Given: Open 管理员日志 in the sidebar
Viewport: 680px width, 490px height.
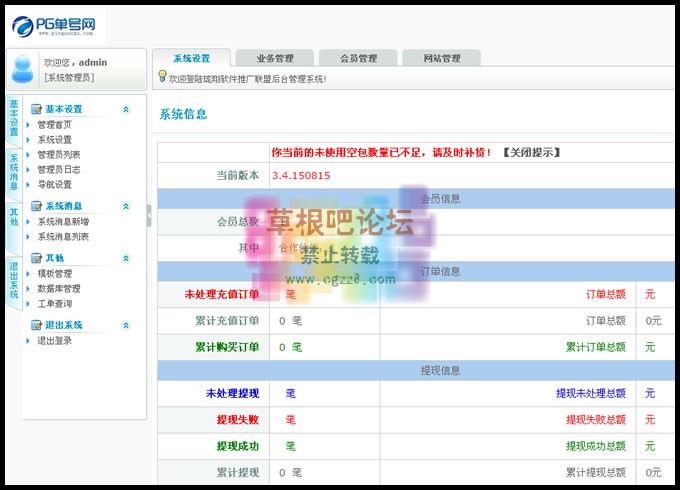Looking at the screenshot, I should 59,170.
